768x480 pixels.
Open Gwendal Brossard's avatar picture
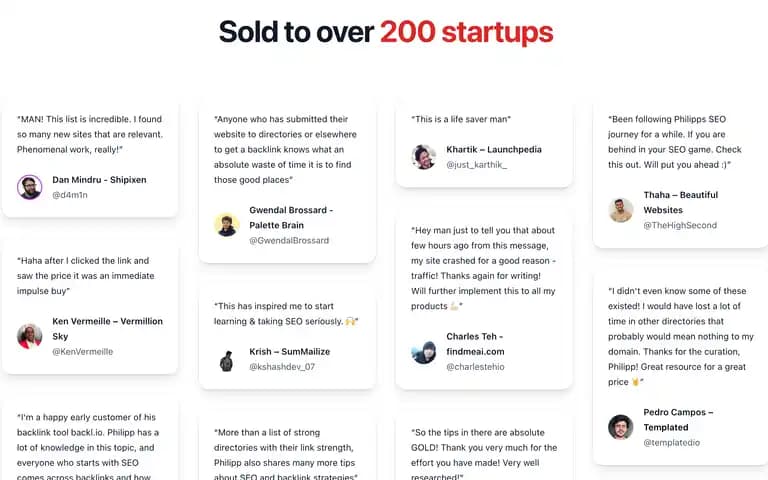tap(227, 225)
